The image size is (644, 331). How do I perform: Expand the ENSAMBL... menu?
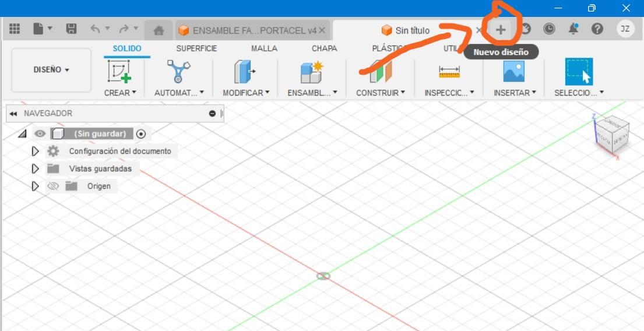312,93
